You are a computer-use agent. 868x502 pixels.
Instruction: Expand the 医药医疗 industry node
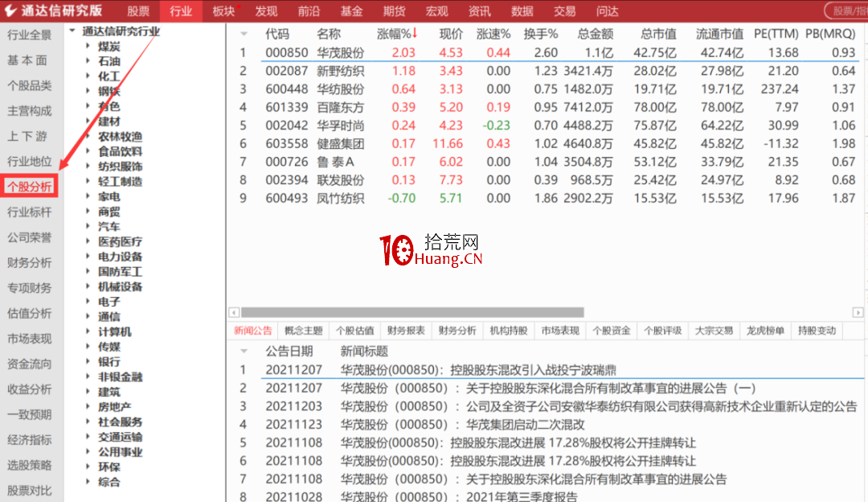coord(88,241)
